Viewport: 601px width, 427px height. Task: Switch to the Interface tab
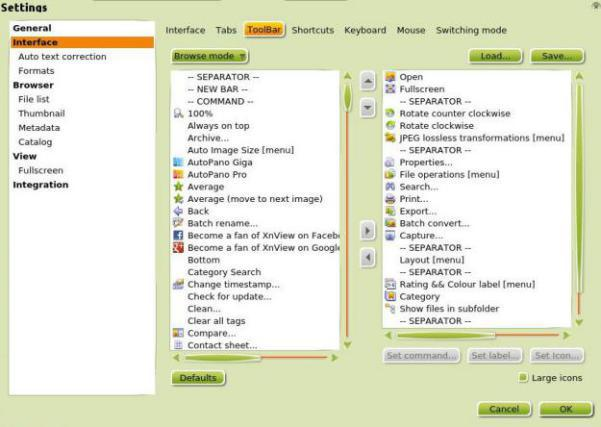tap(185, 30)
